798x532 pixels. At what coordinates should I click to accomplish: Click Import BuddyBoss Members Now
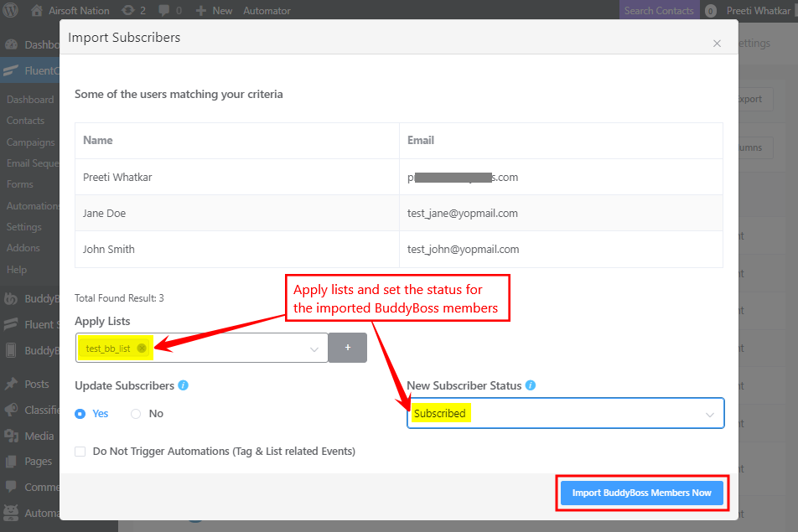pos(641,493)
